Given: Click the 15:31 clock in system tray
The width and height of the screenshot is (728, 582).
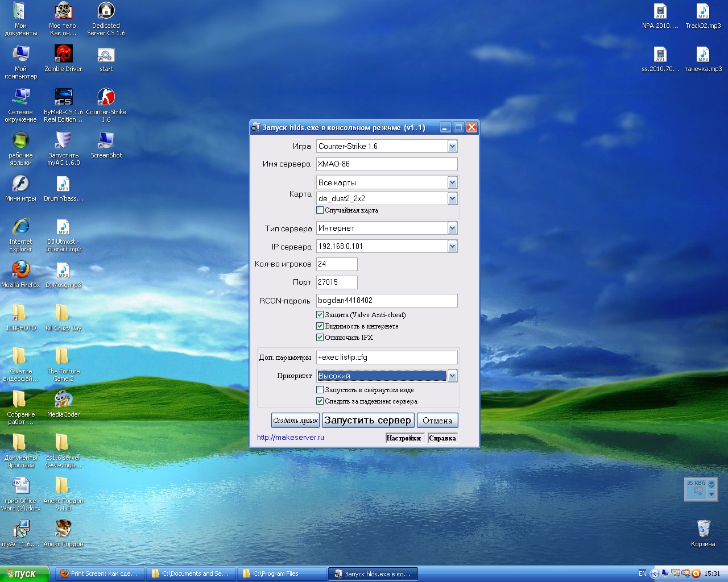Looking at the screenshot, I should pyautogui.click(x=712, y=574).
